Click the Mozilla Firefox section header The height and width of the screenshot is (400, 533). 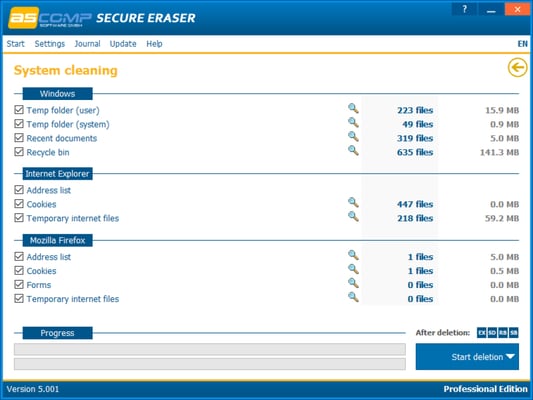click(x=57, y=240)
